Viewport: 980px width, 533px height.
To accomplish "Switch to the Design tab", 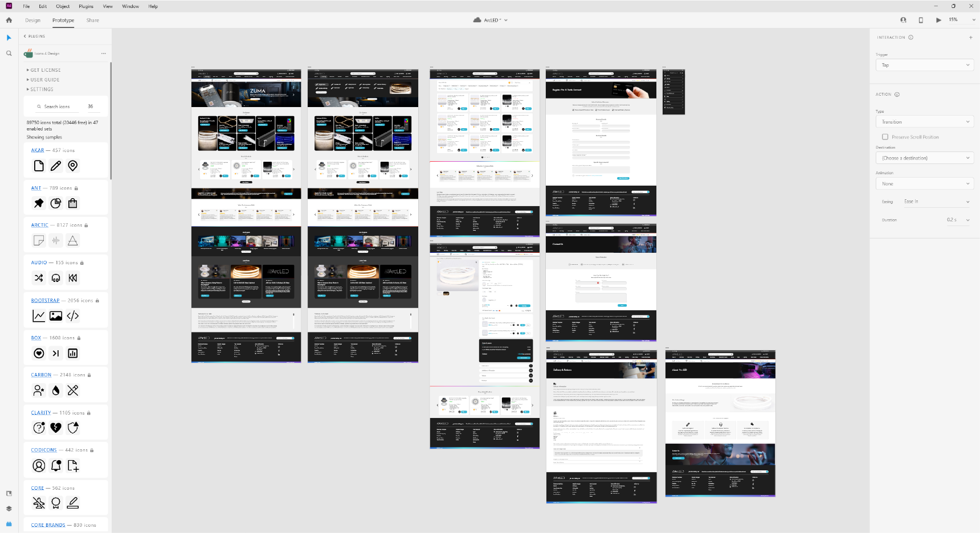I will pyautogui.click(x=33, y=20).
